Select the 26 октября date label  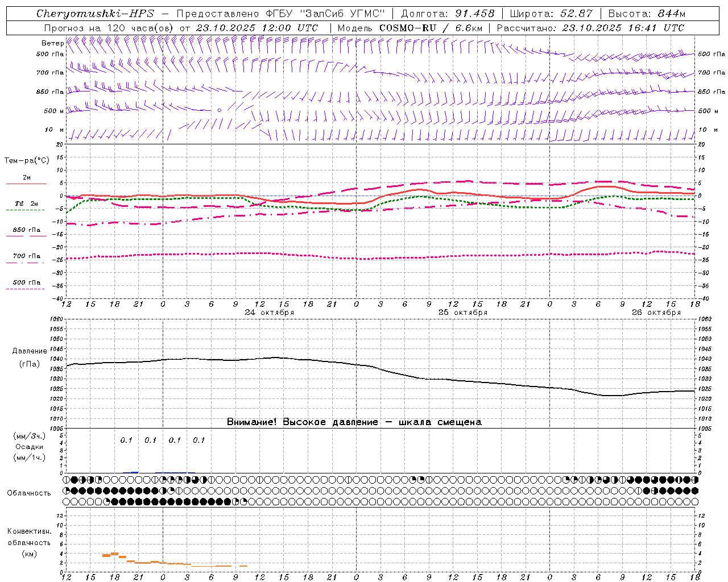pyautogui.click(x=656, y=313)
